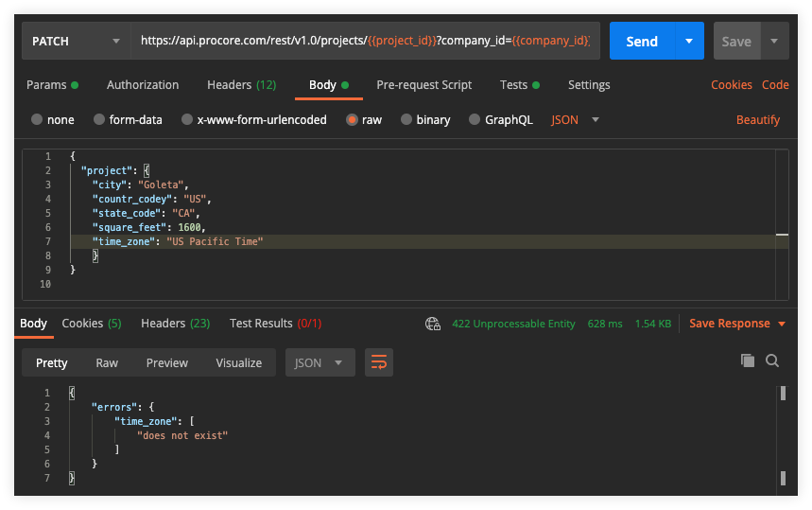The height and width of the screenshot is (510, 812).
Task: Click the request body editor scrollbar marker
Action: 782,235
